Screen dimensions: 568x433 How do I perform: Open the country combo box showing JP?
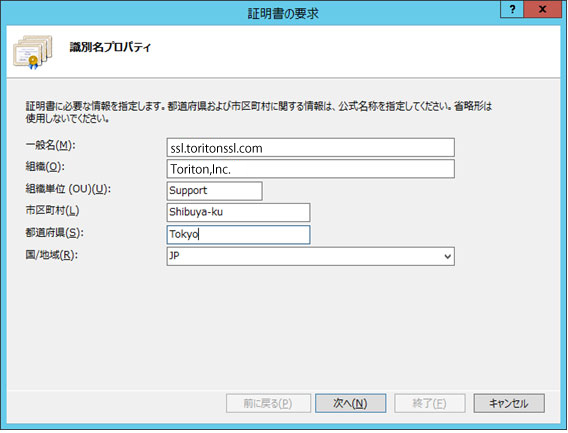point(310,256)
